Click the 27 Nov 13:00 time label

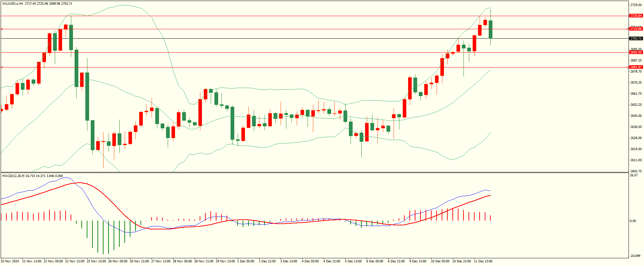pyautogui.click(x=161, y=261)
